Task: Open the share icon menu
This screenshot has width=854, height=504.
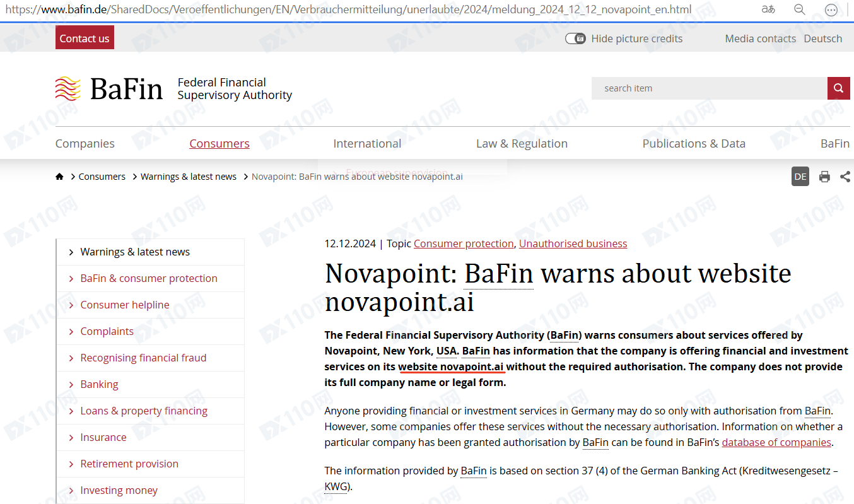Action: click(845, 177)
